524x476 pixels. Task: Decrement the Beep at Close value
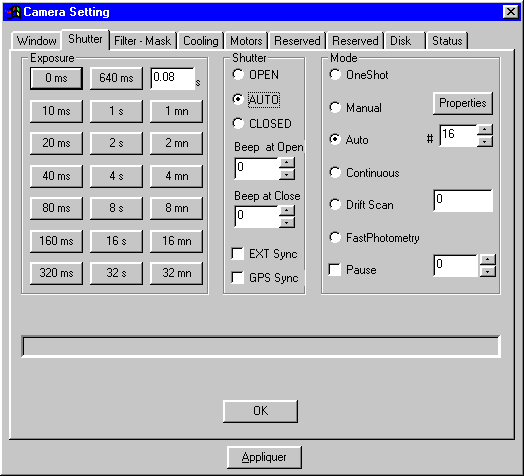[x=287, y=222]
